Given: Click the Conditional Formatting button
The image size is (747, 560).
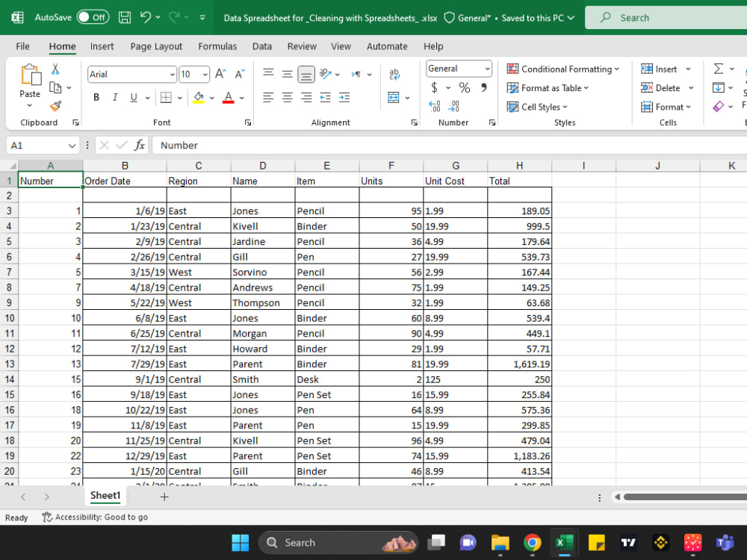Looking at the screenshot, I should (x=563, y=69).
